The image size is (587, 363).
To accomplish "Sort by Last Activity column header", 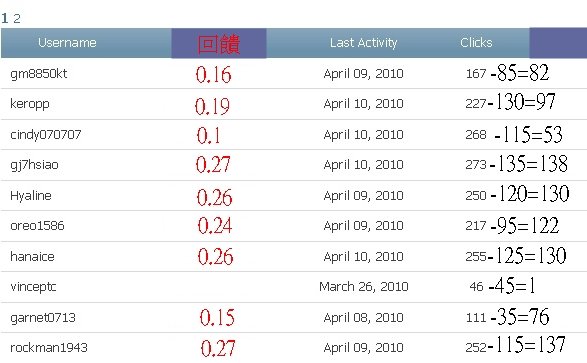I will [363, 43].
